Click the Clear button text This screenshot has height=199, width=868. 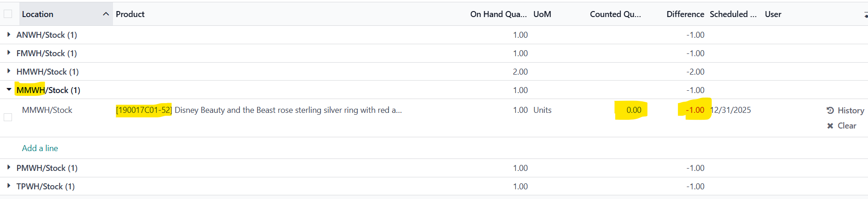(x=847, y=126)
